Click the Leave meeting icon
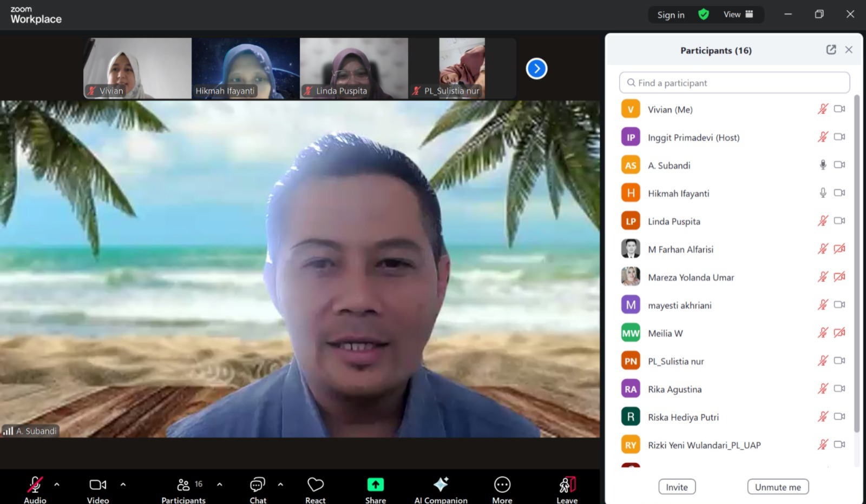866x504 pixels. point(567,485)
